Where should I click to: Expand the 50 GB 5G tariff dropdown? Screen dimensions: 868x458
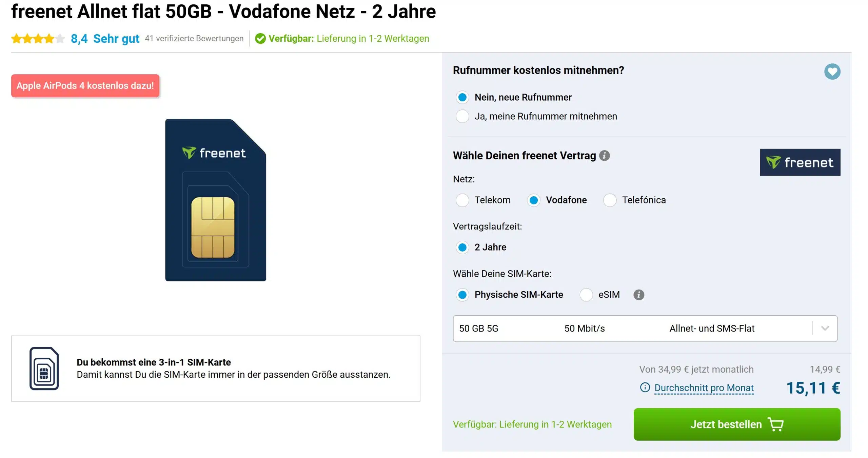tap(825, 328)
